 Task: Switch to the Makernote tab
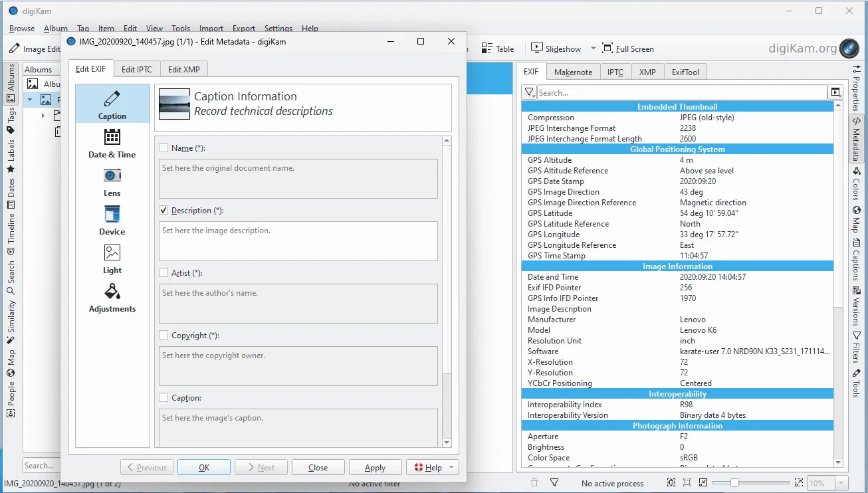click(x=573, y=72)
